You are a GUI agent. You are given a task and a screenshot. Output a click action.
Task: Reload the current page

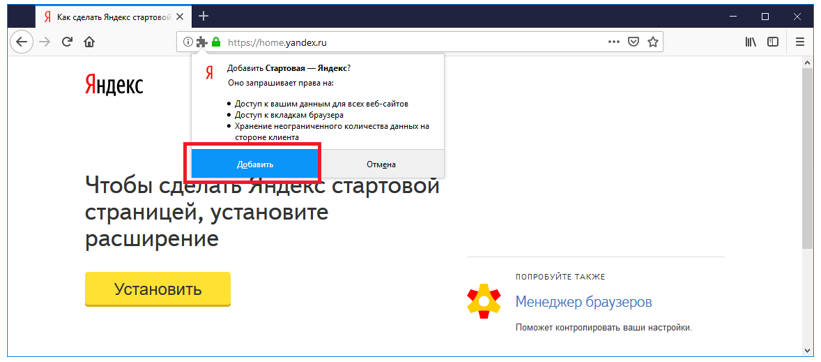tap(67, 42)
